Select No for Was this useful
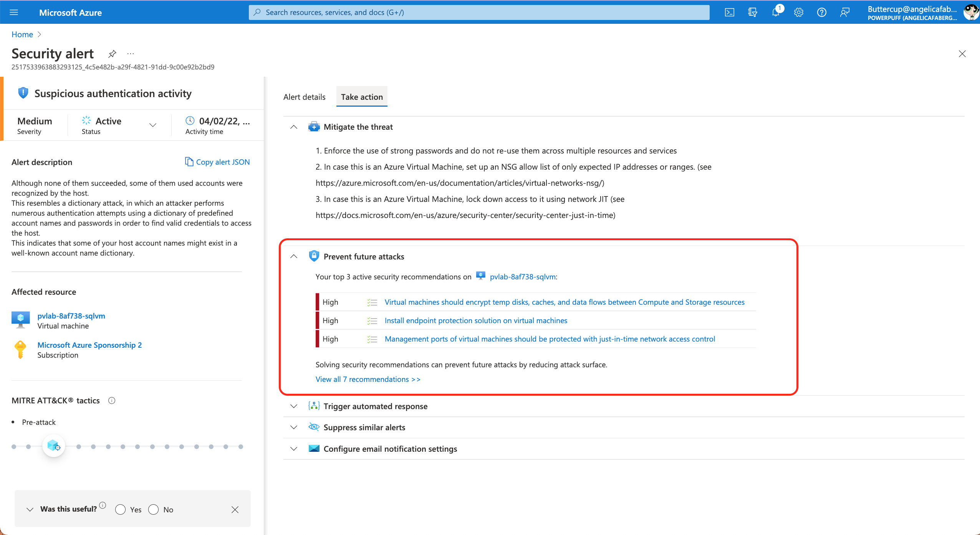Viewport: 980px width, 535px height. [153, 509]
